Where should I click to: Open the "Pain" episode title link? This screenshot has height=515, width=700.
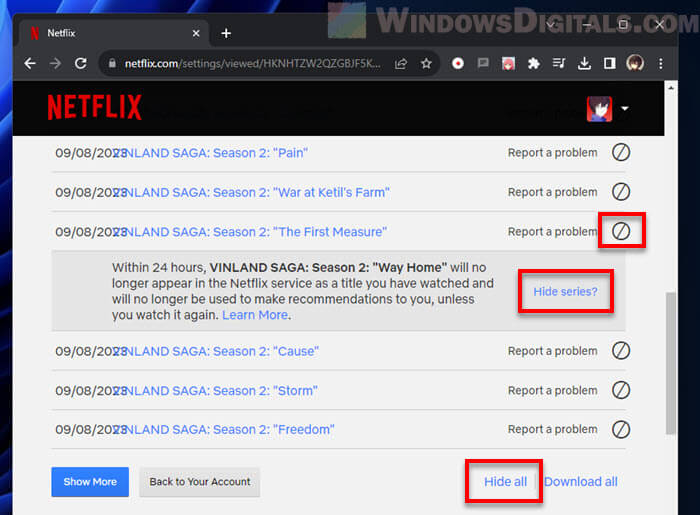click(x=210, y=153)
